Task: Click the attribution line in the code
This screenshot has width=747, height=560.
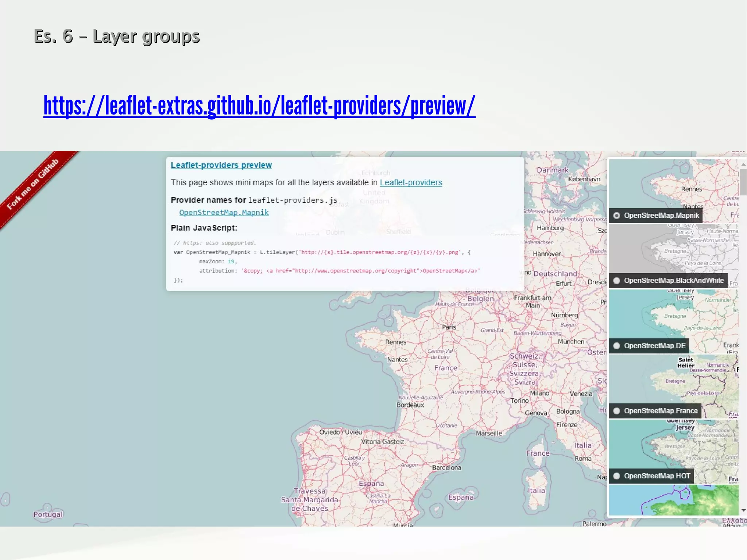Action: pos(339,271)
